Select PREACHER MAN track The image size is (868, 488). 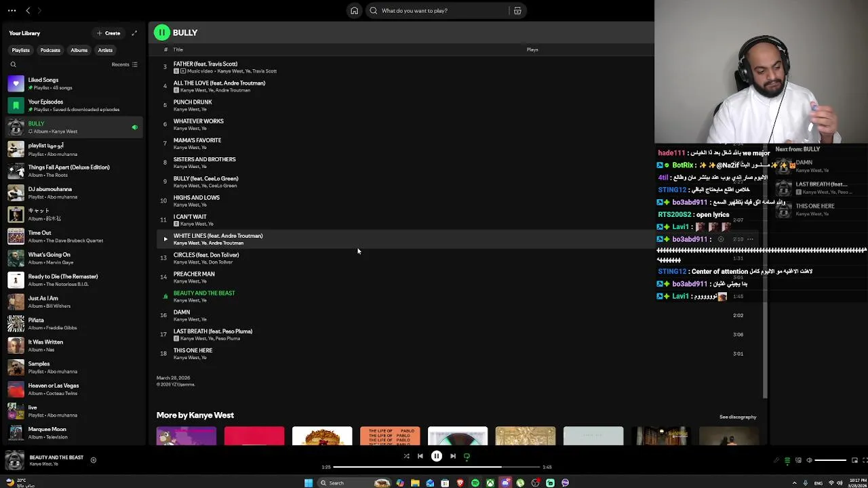click(x=194, y=274)
